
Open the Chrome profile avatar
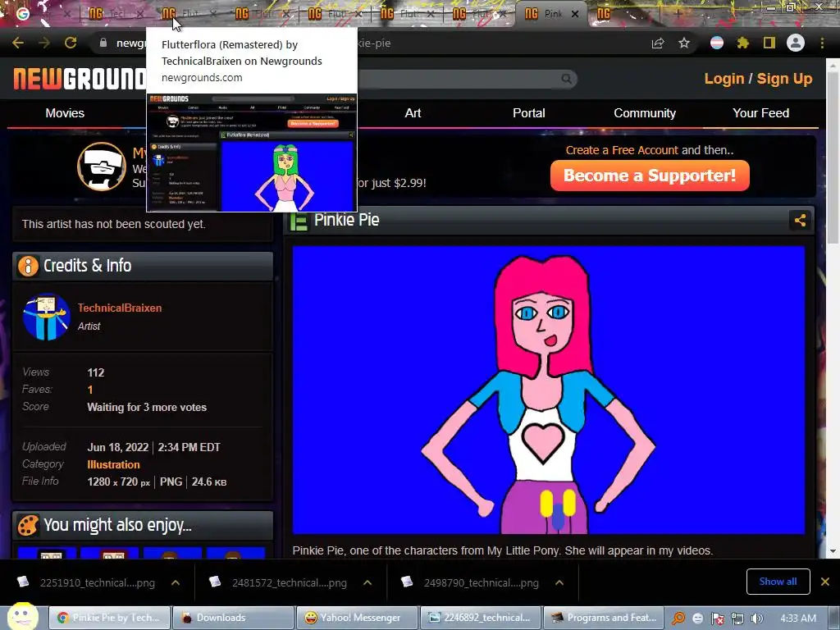click(796, 43)
